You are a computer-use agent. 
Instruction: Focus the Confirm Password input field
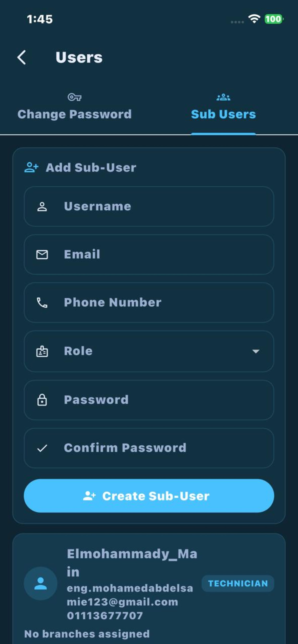point(149,448)
